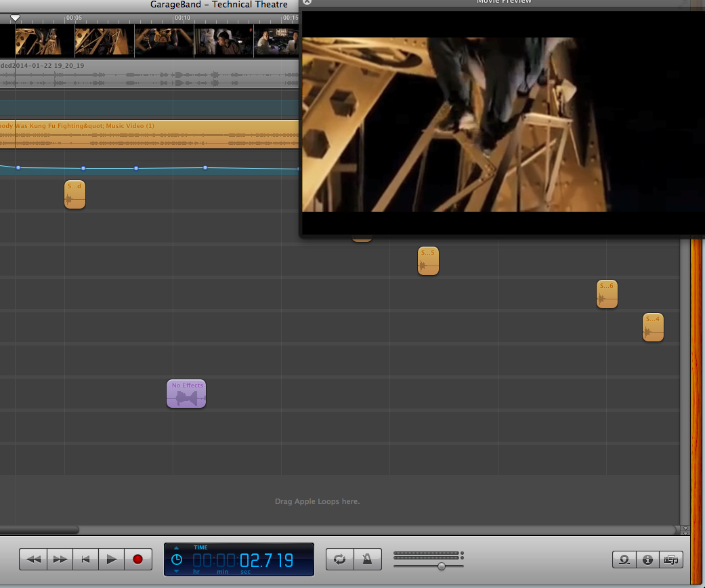Click the 02.719 seconds time readout
This screenshot has width=705, height=588.
pos(266,560)
